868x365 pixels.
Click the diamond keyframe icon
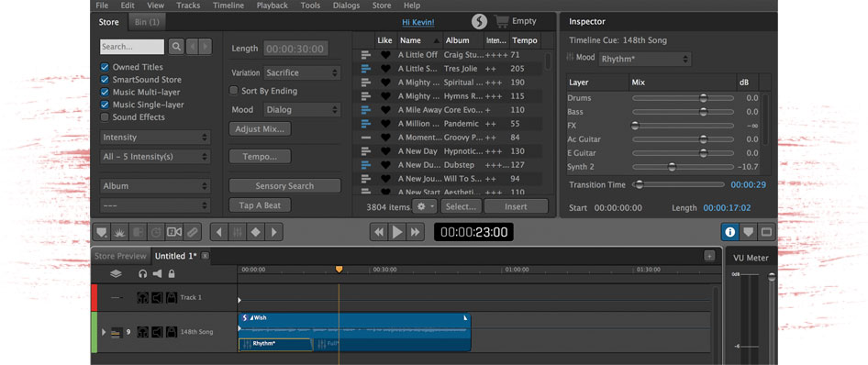(x=255, y=232)
